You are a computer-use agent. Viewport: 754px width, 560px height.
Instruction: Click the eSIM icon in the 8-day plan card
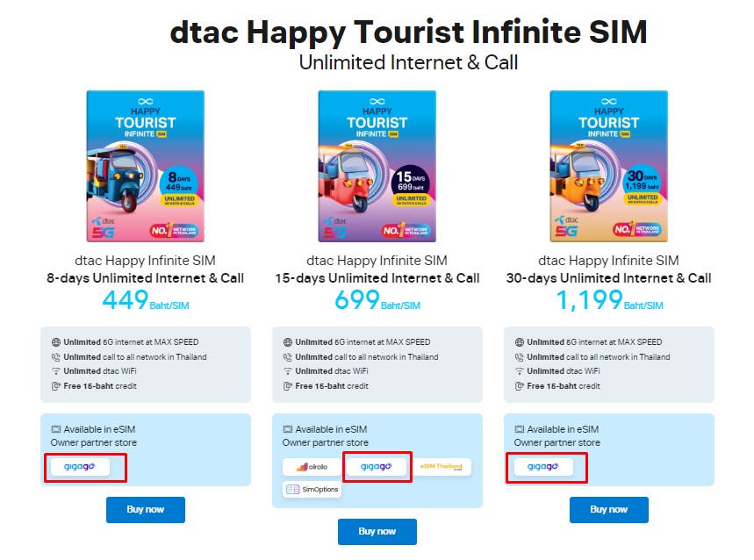click(x=56, y=429)
